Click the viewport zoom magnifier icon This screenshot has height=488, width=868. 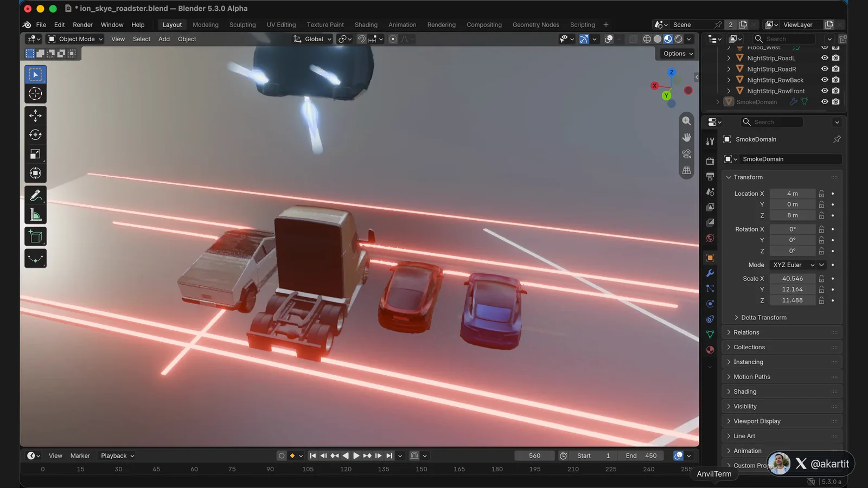pos(687,121)
